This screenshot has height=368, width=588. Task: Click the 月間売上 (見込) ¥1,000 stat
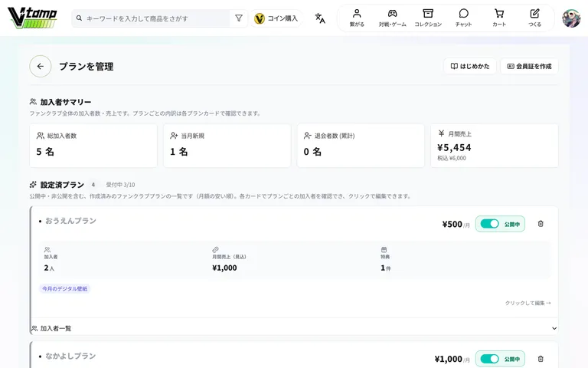(x=229, y=259)
